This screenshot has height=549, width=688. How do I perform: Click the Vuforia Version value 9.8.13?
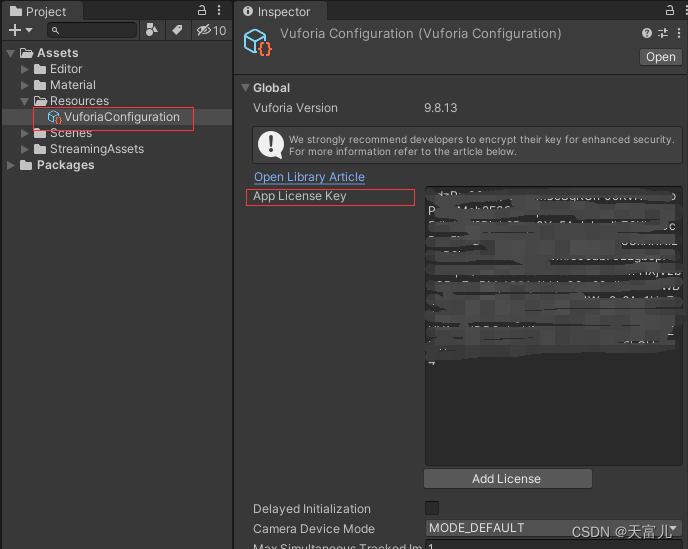441,108
